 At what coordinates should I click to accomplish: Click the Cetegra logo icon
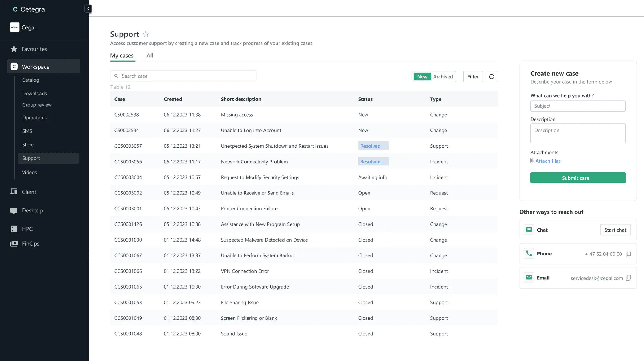[15, 9]
